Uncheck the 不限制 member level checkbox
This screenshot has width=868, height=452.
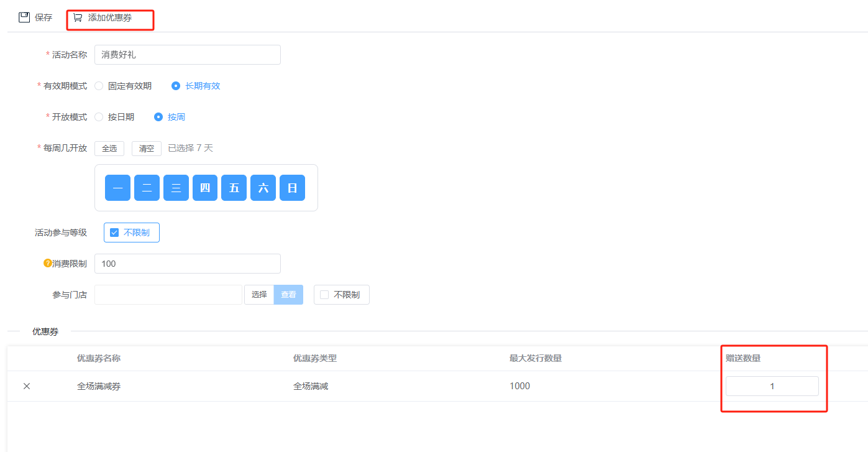click(x=114, y=233)
